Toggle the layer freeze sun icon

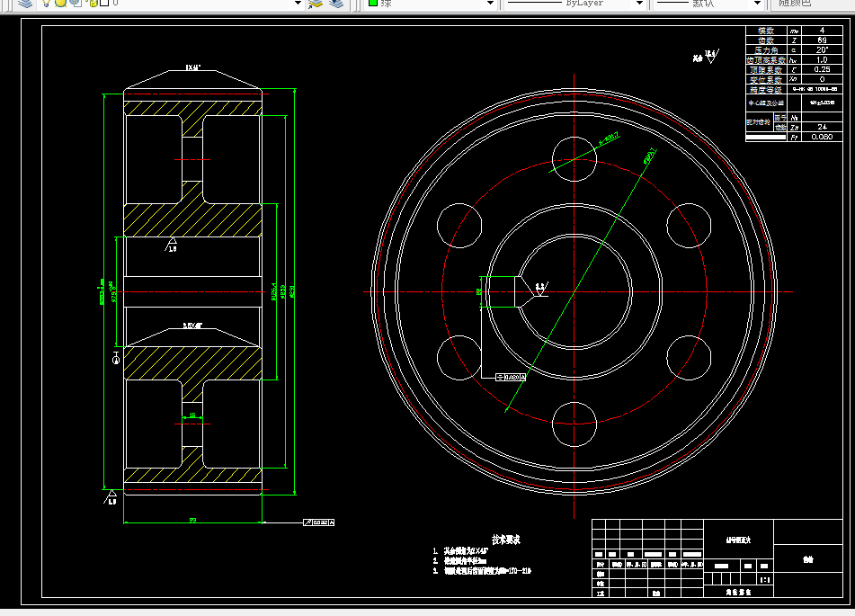click(x=60, y=3)
